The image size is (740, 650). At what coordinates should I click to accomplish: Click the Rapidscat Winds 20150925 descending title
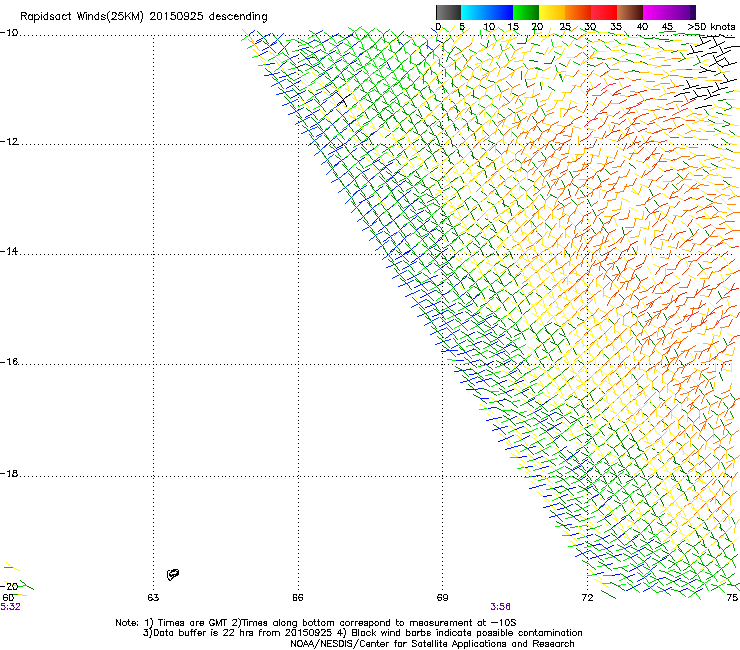click(143, 16)
